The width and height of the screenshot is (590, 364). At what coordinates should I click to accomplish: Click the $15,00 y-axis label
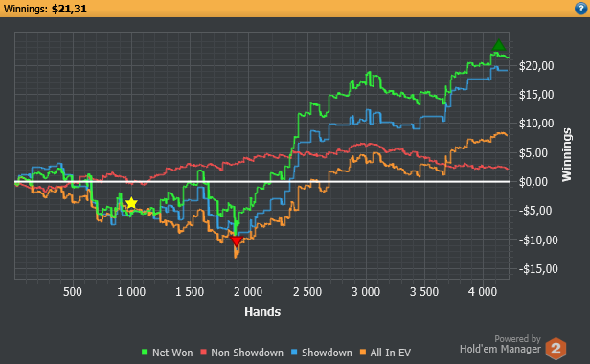[x=536, y=95]
